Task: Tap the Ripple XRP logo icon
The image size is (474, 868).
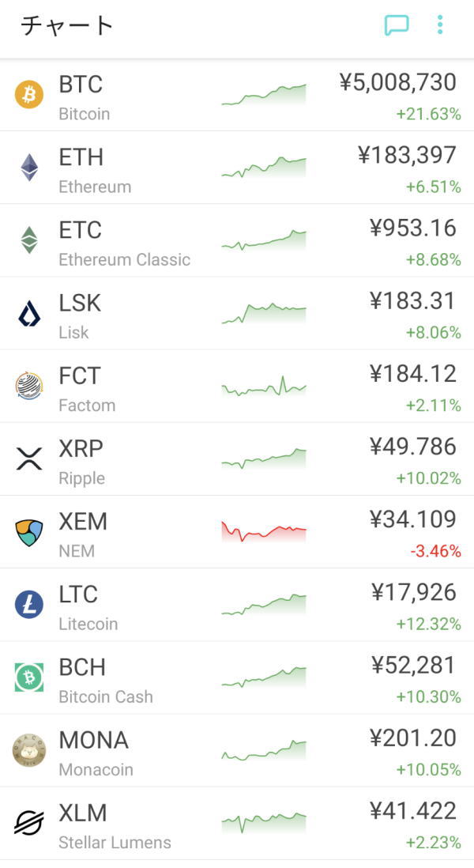Action: 29,459
